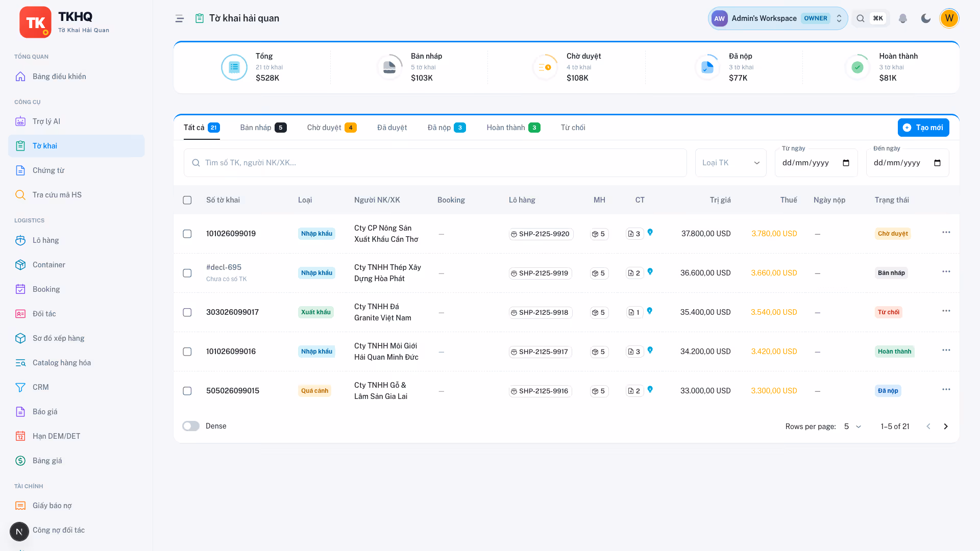Click the declaration search input field
The height and width of the screenshot is (551, 980).
[435, 163]
